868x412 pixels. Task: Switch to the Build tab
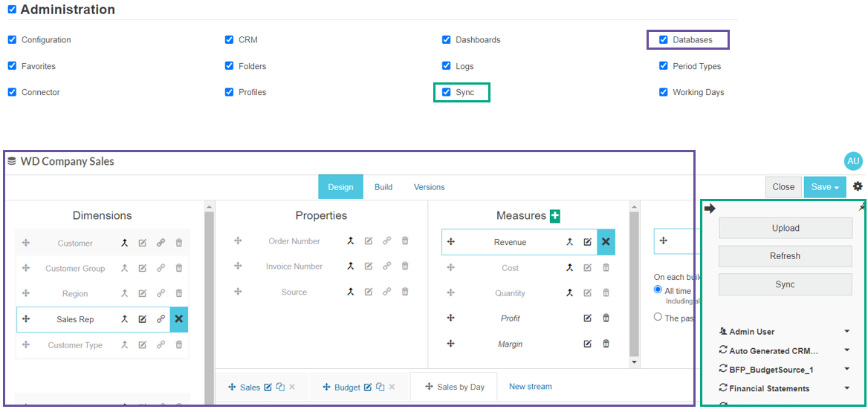[383, 187]
